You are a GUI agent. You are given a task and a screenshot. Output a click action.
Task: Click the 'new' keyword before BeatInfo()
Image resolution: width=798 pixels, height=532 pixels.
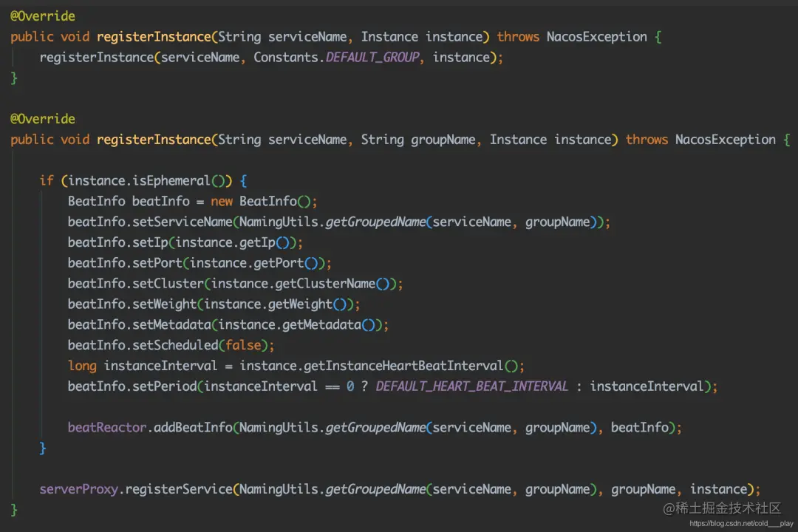[222, 202]
